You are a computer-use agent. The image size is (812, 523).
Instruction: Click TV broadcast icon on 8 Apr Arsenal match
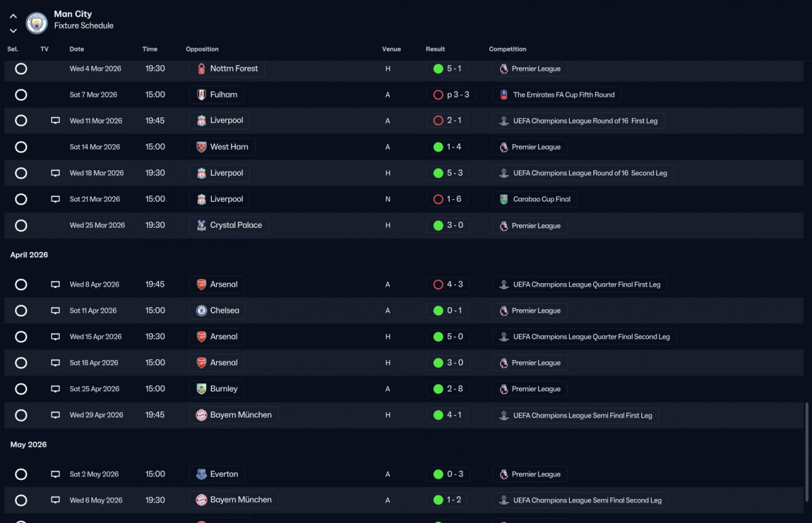point(55,285)
